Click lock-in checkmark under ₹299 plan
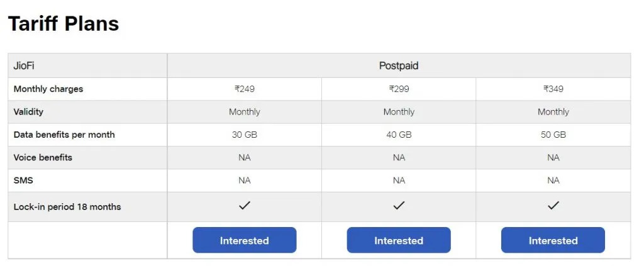Screen dimensions: 644x266 coord(399,206)
